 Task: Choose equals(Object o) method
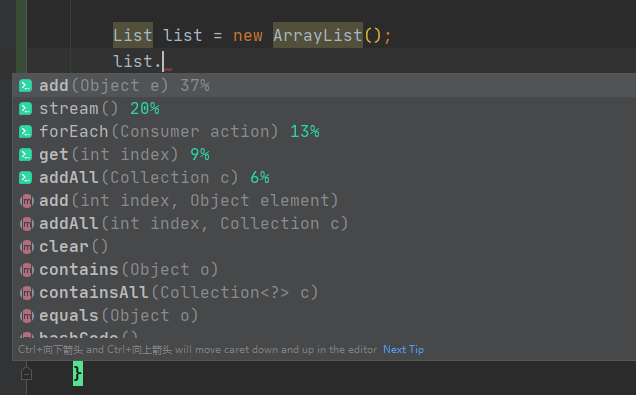(x=324, y=316)
